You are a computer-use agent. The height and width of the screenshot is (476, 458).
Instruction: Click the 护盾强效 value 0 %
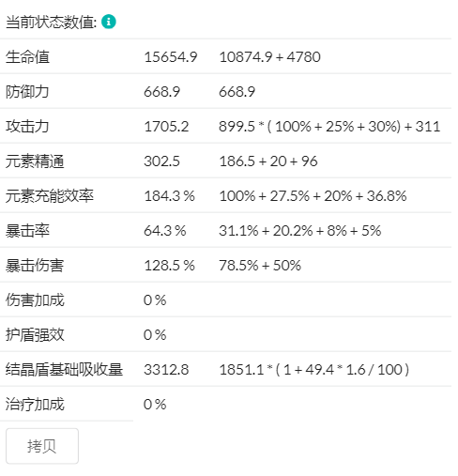(x=155, y=335)
